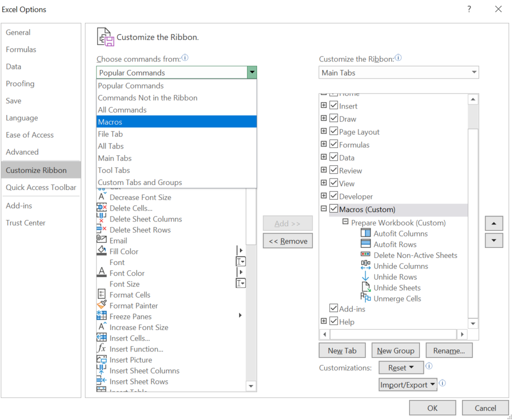Click the Increase Font Size icon
The image size is (512, 420).
pyautogui.click(x=102, y=326)
